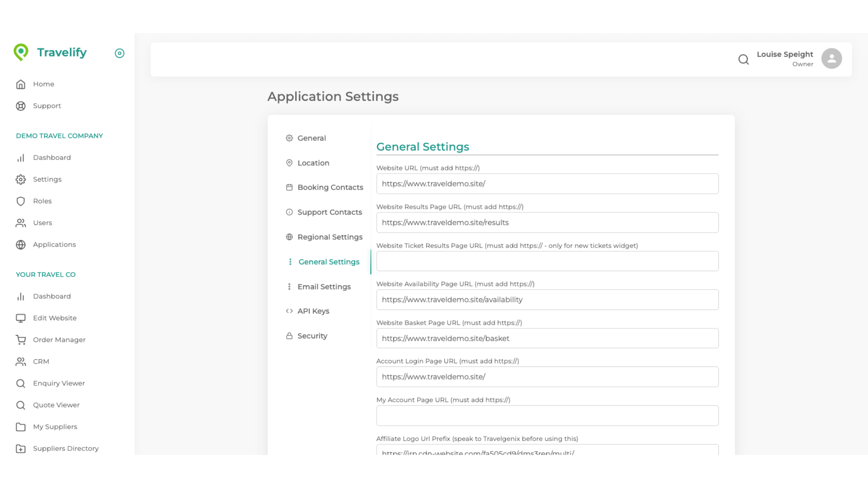Open the Roles shield icon
868x488 pixels.
coord(21,201)
